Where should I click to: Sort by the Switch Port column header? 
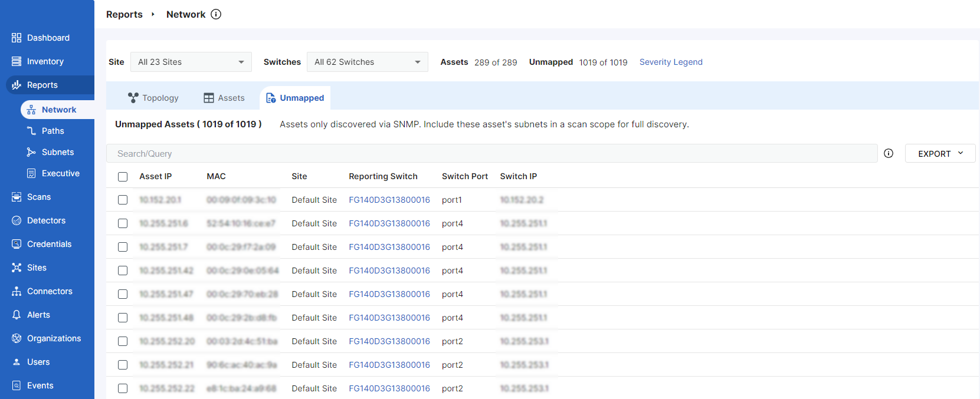point(465,176)
